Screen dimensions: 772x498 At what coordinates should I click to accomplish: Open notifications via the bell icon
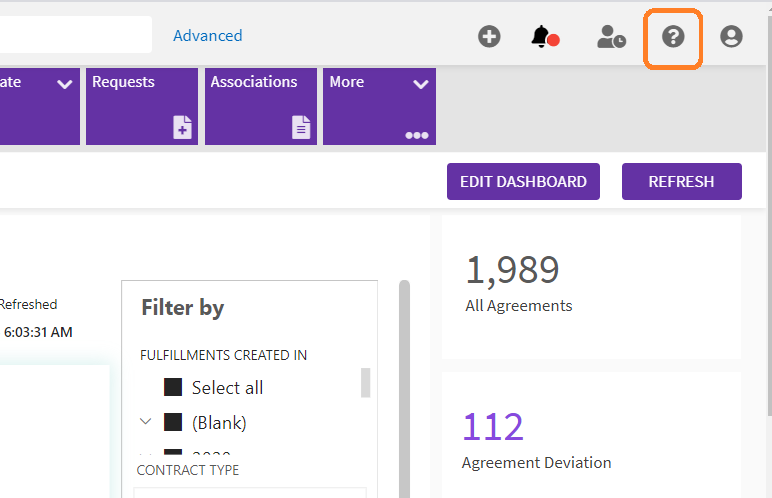(x=541, y=37)
